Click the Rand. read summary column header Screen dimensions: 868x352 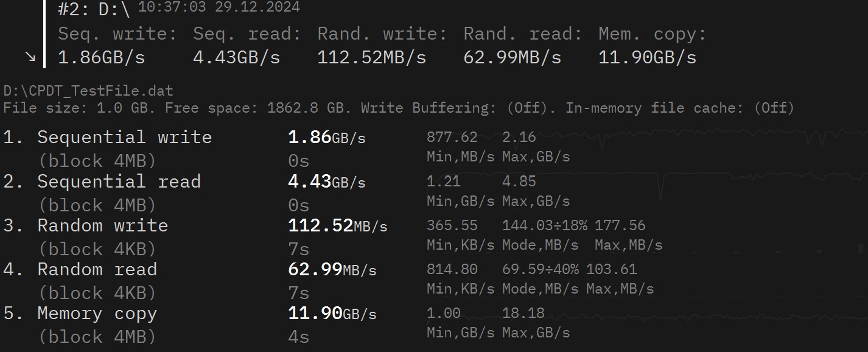tap(522, 34)
